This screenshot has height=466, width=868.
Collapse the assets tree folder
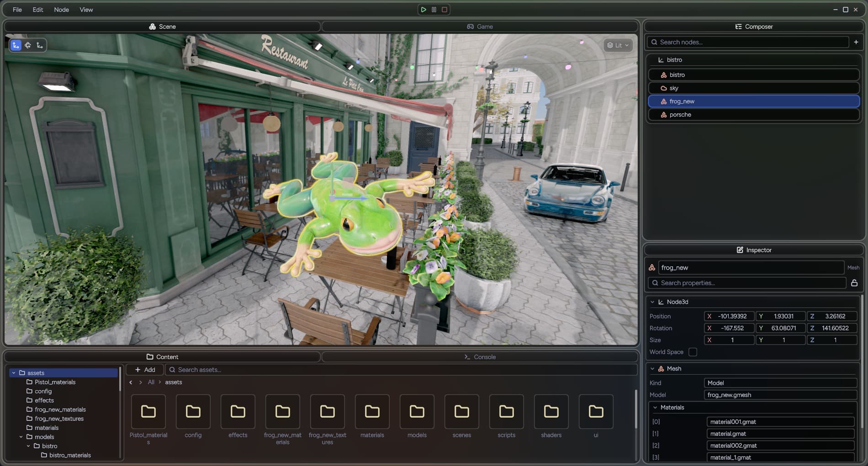(x=14, y=373)
